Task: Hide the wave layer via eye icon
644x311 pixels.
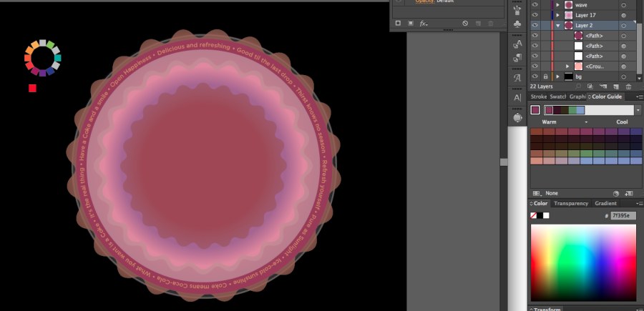Action: [x=535, y=5]
